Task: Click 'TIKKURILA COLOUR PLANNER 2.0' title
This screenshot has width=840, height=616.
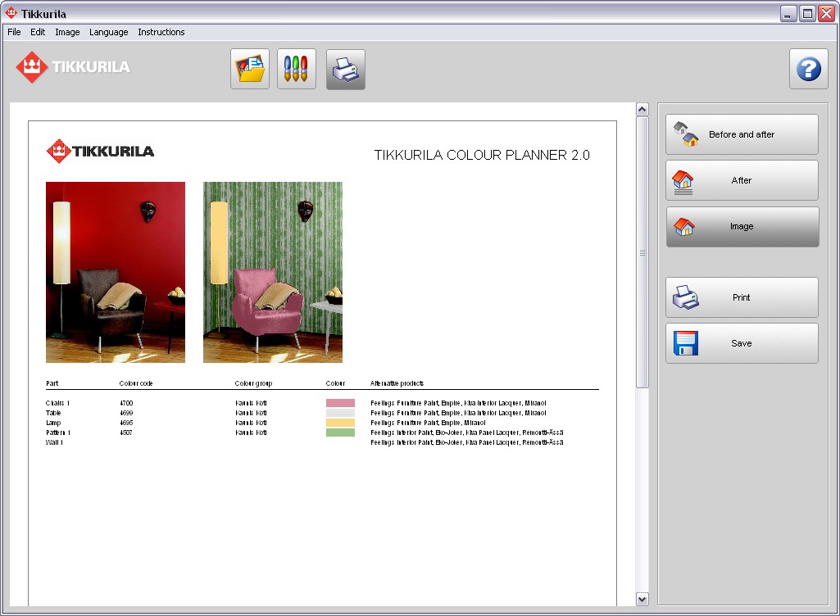Action: (482, 156)
